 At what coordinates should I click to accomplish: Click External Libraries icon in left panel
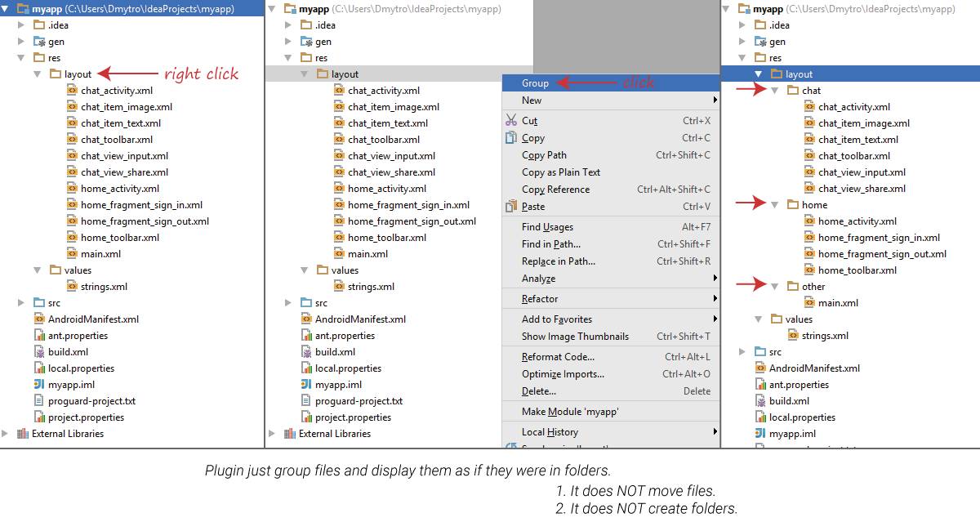(x=23, y=434)
